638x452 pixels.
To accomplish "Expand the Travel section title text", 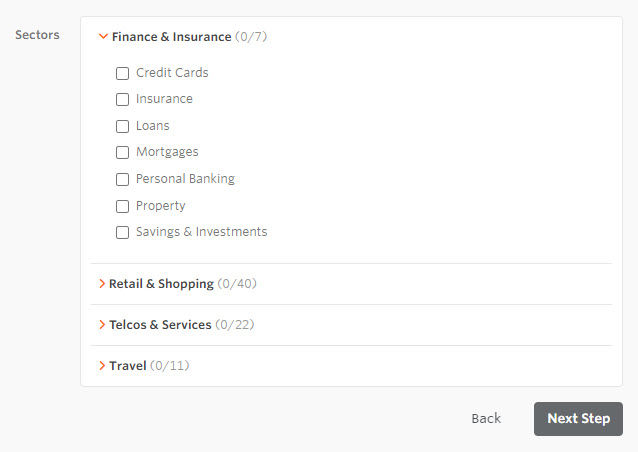I will pyautogui.click(x=128, y=366).
